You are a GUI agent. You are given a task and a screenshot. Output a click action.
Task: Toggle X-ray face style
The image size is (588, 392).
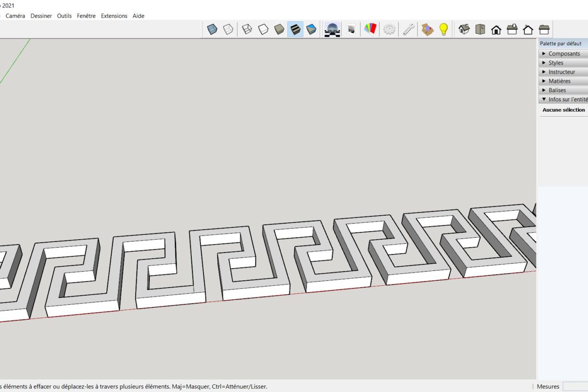pos(212,29)
